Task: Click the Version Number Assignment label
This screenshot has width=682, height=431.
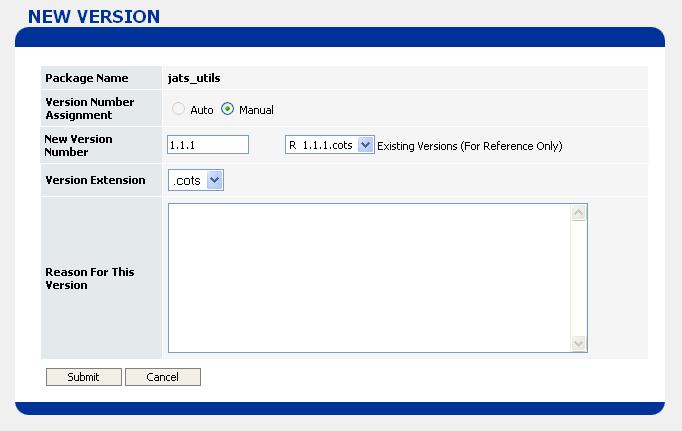Action: click(x=89, y=108)
